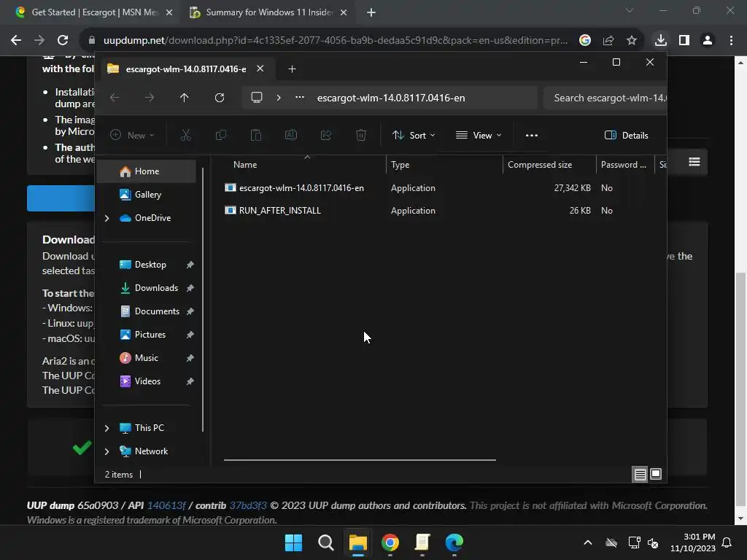Switch to Get Started Escargot Chrome tab
Screen dimensions: 747x560
pos(94,12)
